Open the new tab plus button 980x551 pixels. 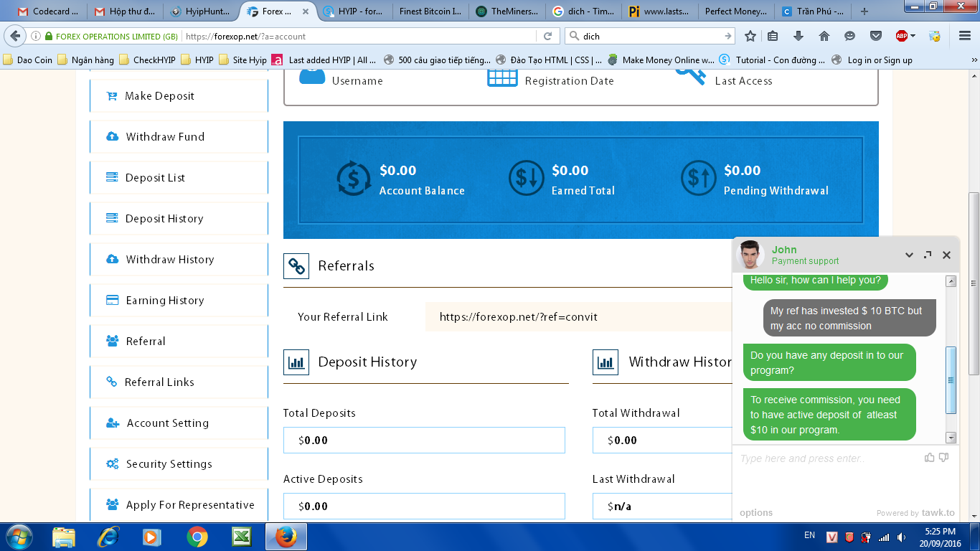[864, 11]
